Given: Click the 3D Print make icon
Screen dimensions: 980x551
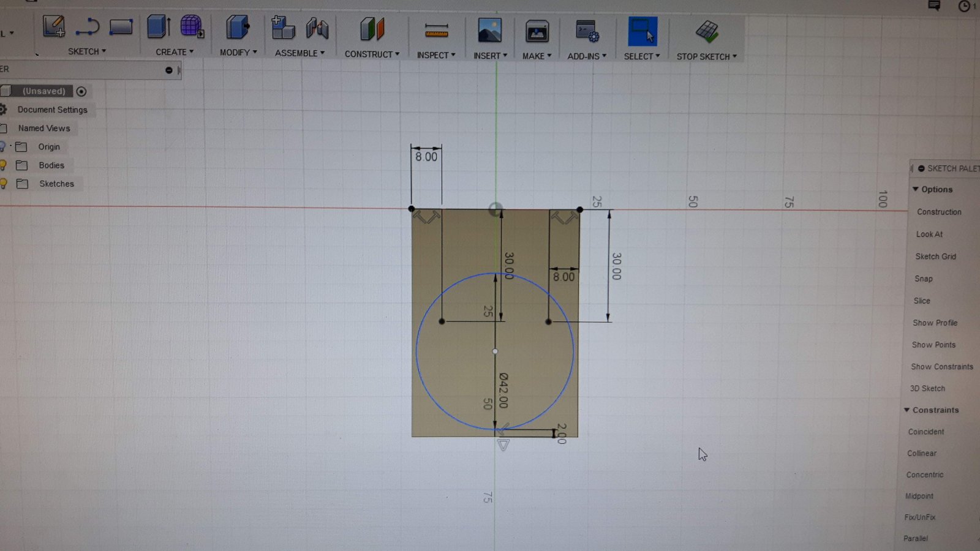Looking at the screenshot, I should click(537, 31).
